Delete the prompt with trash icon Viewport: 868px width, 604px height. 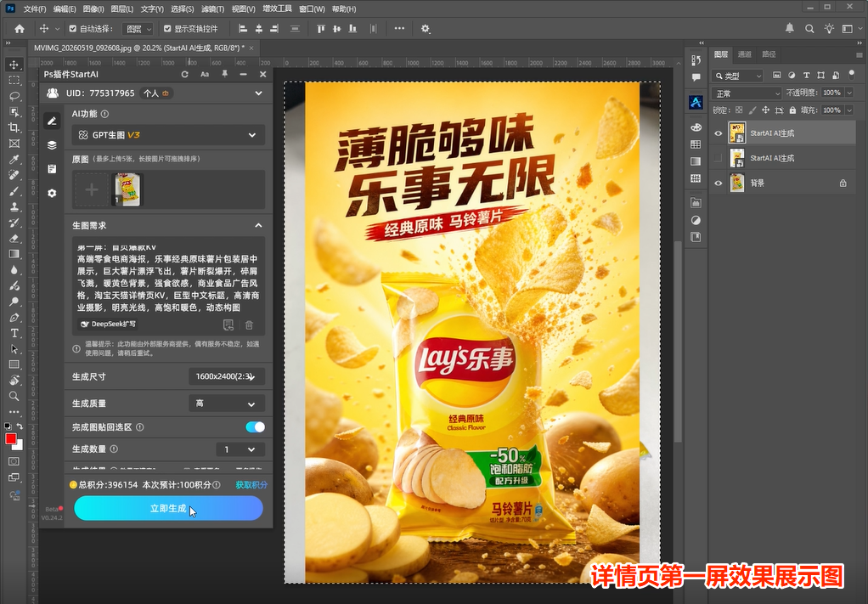(249, 325)
